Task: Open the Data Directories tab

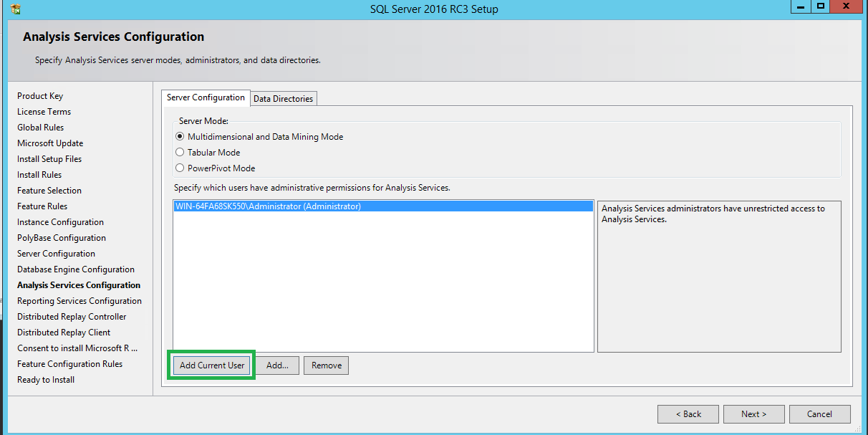Action: click(284, 99)
